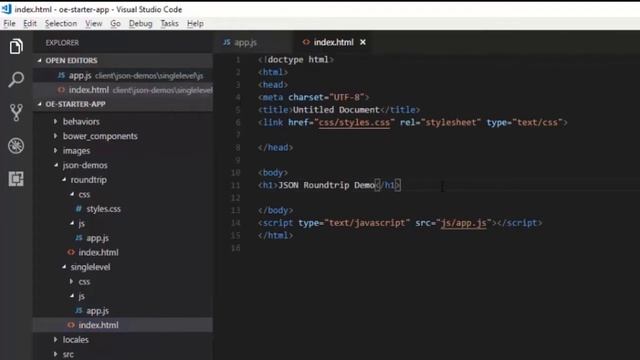Collapse the roundtrip folder
The height and width of the screenshot is (360, 640).
[64, 180]
